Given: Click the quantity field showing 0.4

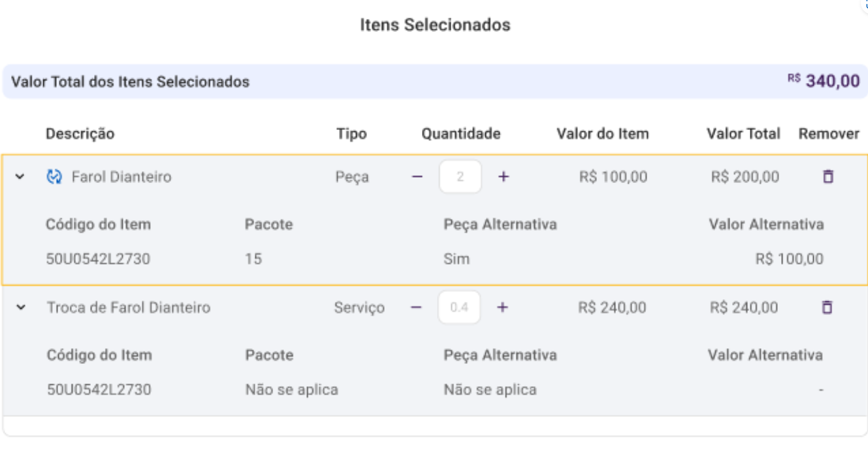Looking at the screenshot, I should tap(459, 307).
